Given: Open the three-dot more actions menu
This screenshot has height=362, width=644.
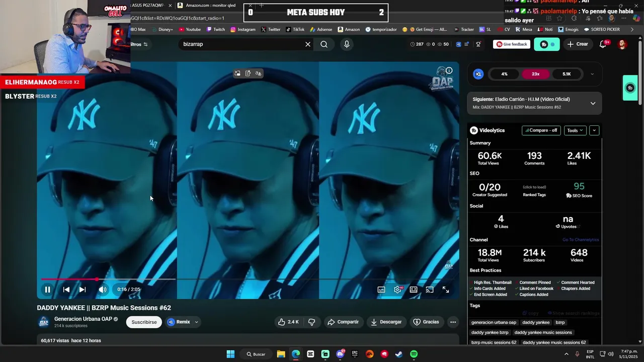Looking at the screenshot, I should [453, 322].
